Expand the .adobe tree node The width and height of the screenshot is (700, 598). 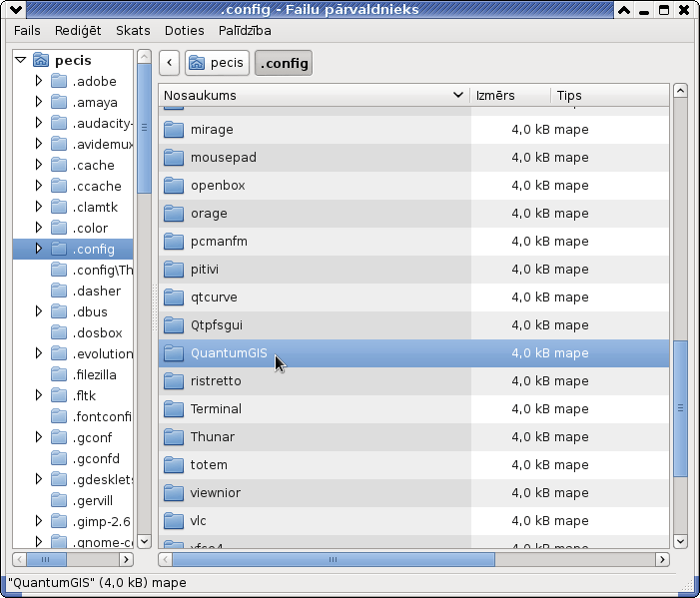pyautogui.click(x=39, y=80)
